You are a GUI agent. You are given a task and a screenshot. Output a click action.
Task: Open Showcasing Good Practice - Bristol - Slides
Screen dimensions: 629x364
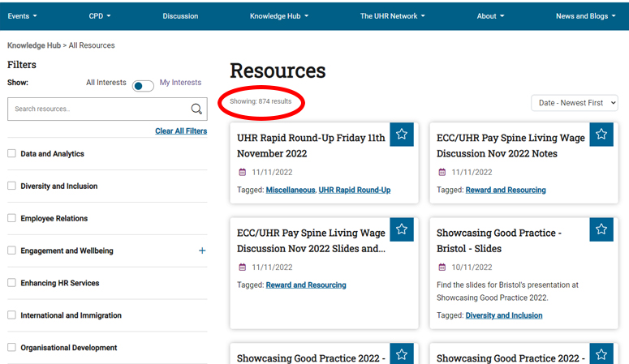pyautogui.click(x=499, y=241)
